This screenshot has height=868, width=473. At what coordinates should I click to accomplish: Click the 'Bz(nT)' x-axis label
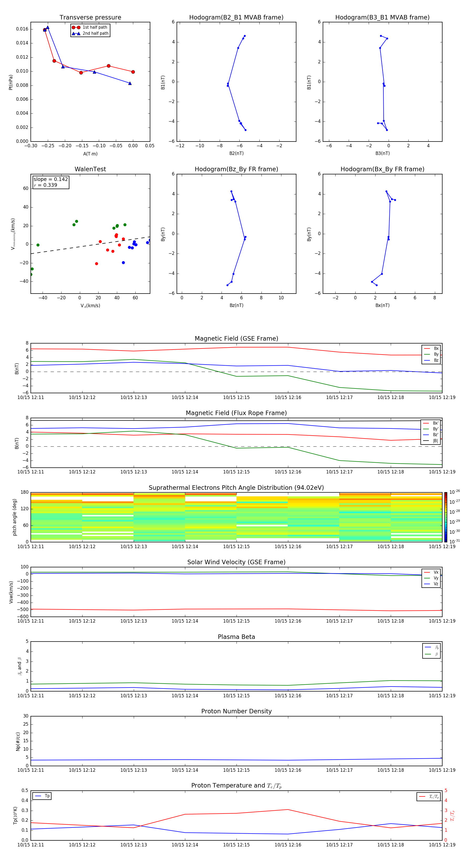coord(236,305)
